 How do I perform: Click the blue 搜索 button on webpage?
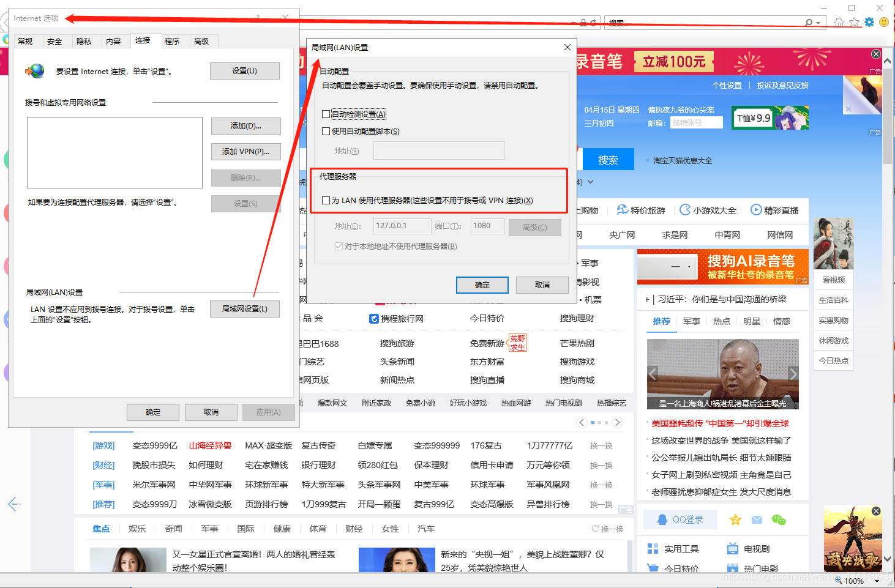608,160
